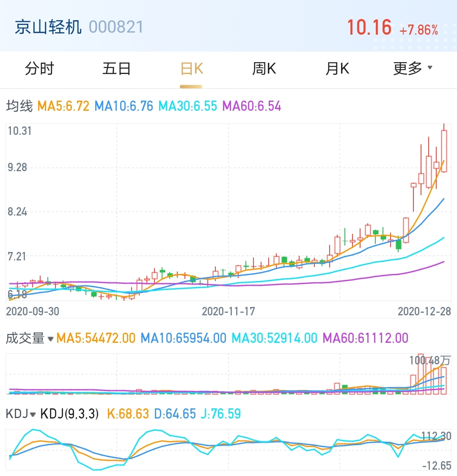Open the 月K chart tab

337,68
